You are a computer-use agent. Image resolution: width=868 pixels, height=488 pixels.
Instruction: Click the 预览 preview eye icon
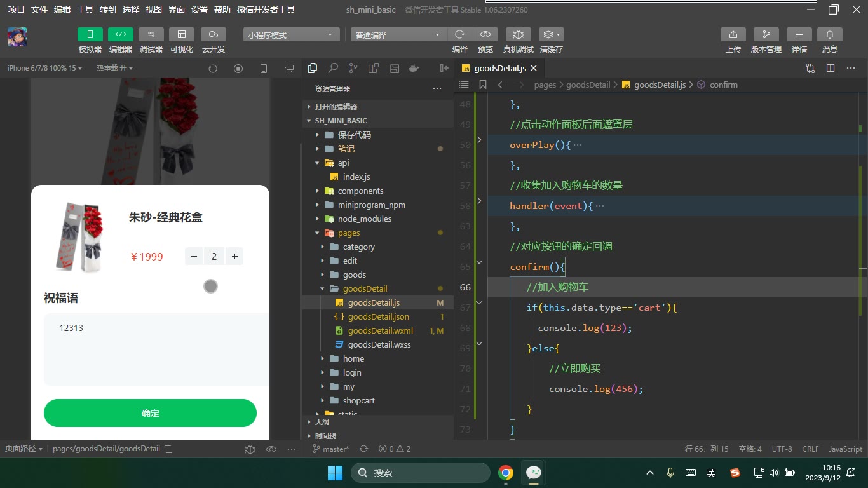coord(485,34)
